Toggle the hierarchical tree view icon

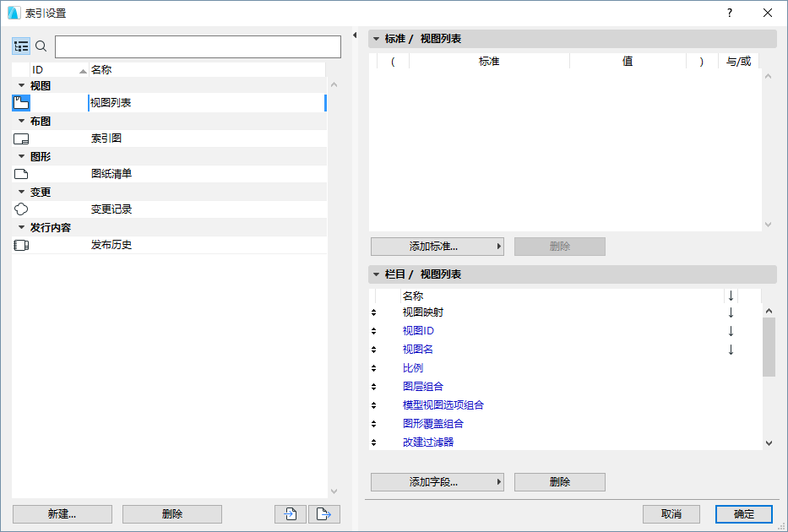(21, 46)
